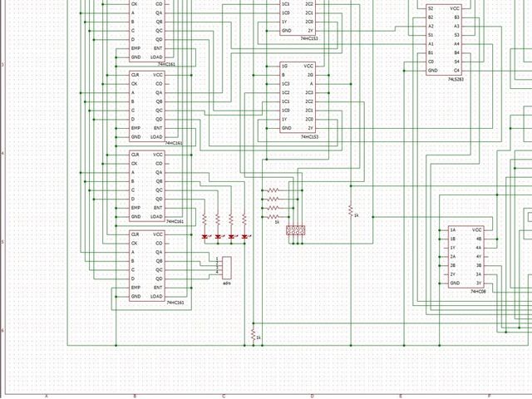This screenshot has height=399, width=532.
Task: Click the column D marker on the bottom border
Action: click(x=313, y=396)
